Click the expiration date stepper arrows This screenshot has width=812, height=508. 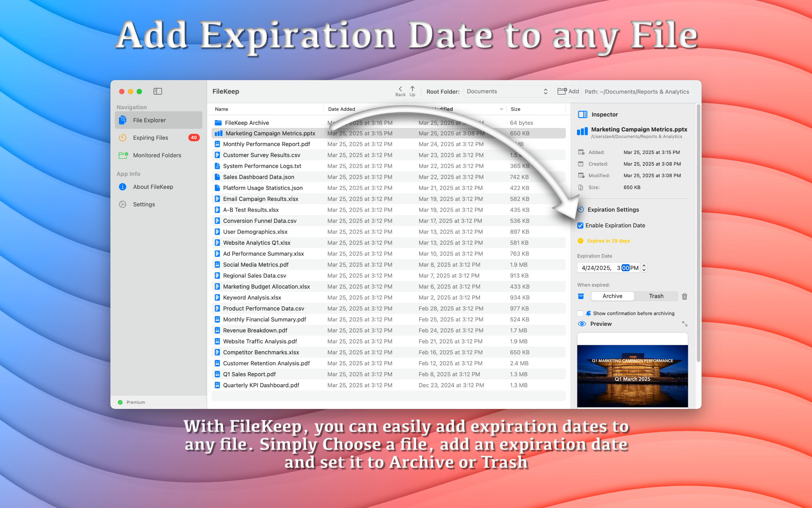(644, 268)
